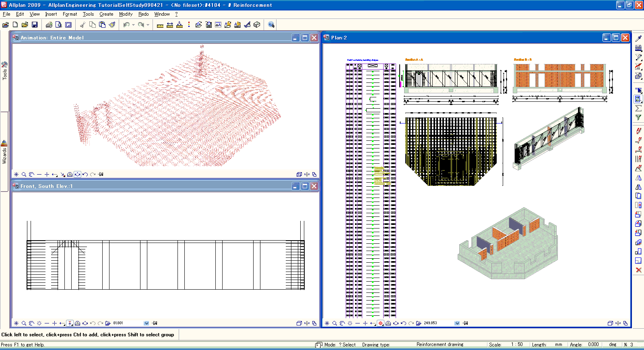Click the Paste clipboard icon

pyautogui.click(x=102, y=25)
